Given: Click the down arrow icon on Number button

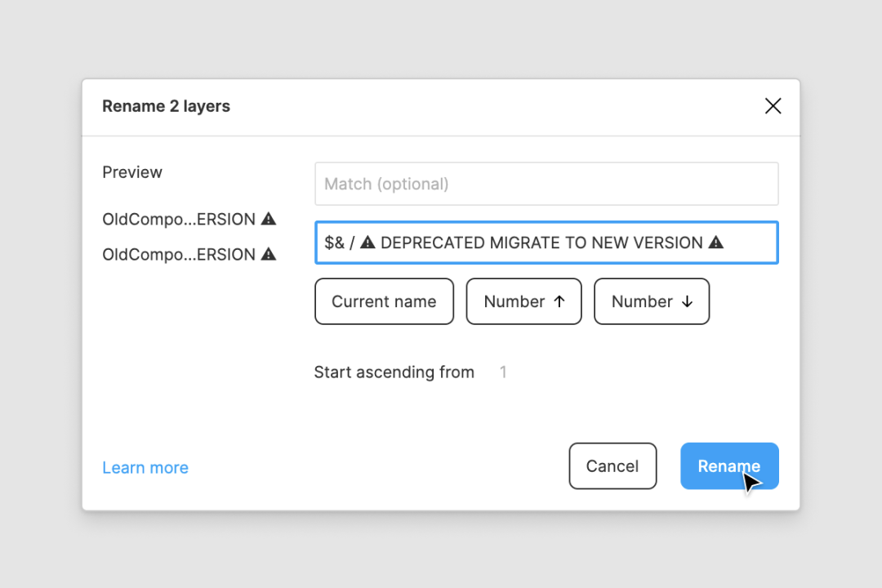Looking at the screenshot, I should pyautogui.click(x=687, y=301).
